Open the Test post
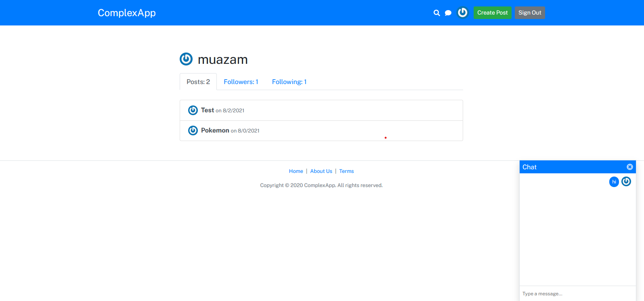The image size is (644, 301). 208,110
